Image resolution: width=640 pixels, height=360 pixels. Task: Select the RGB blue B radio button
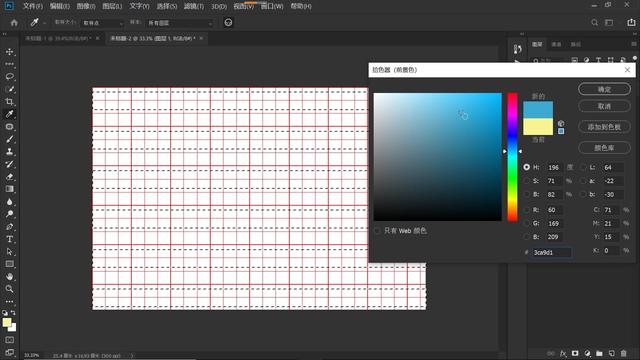(527, 237)
